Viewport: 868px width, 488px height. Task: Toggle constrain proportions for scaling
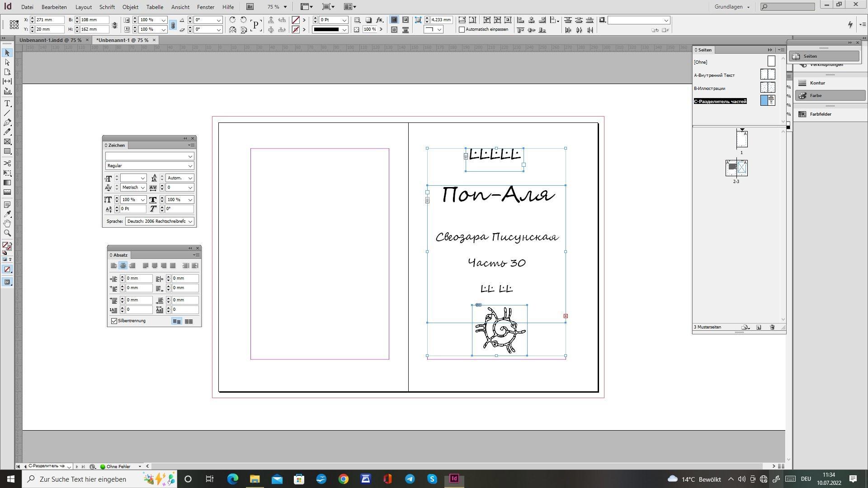[173, 25]
